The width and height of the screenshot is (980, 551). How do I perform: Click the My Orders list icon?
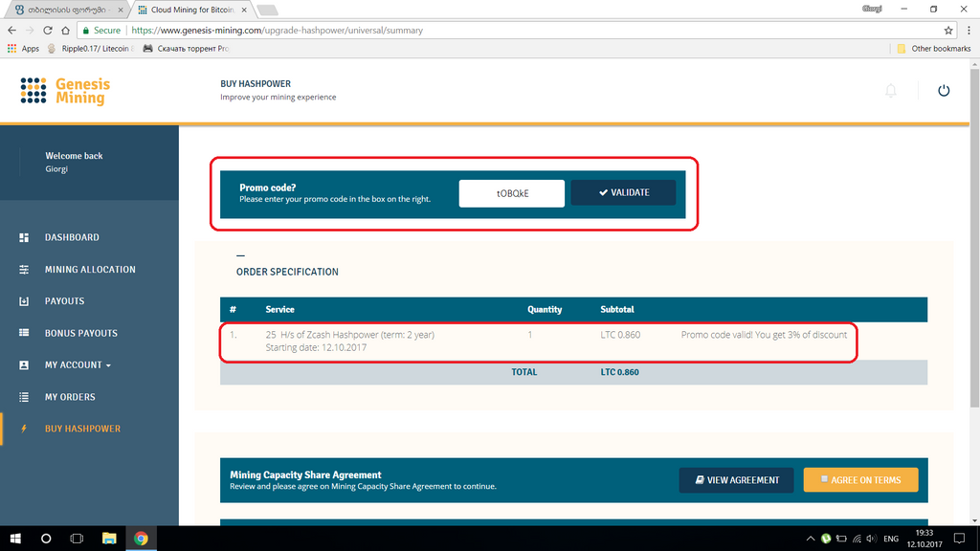[24, 397]
